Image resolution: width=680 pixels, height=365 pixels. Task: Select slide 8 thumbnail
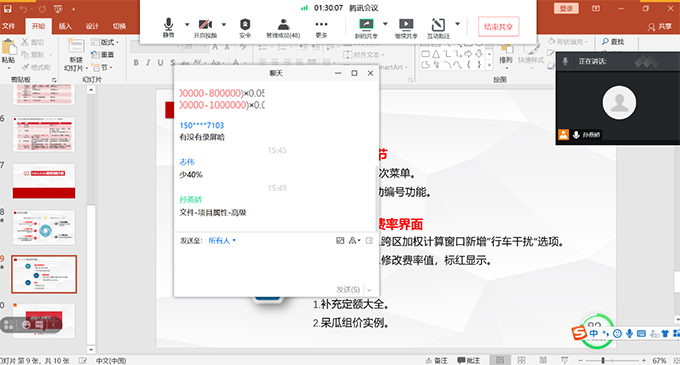coord(44,228)
